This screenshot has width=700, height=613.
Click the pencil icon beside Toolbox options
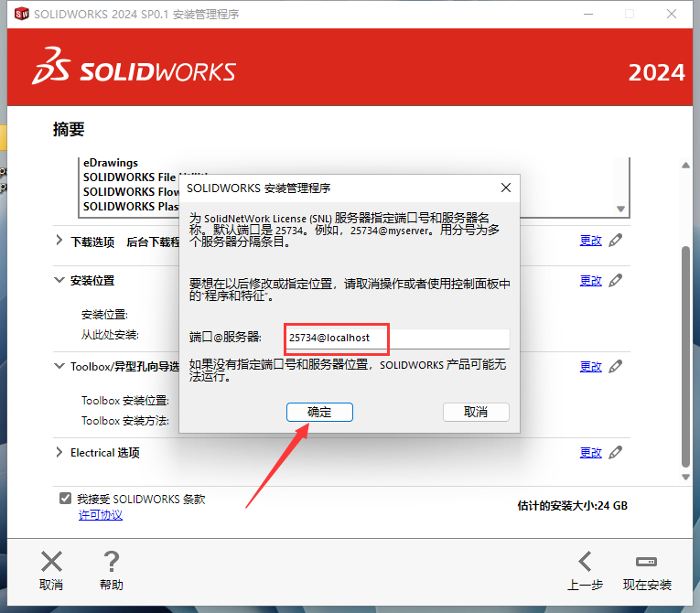616,366
